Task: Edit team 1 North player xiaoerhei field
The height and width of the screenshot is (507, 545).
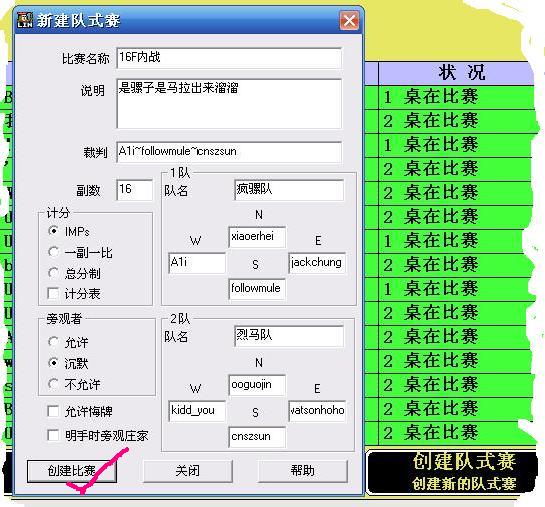Action: [257, 237]
